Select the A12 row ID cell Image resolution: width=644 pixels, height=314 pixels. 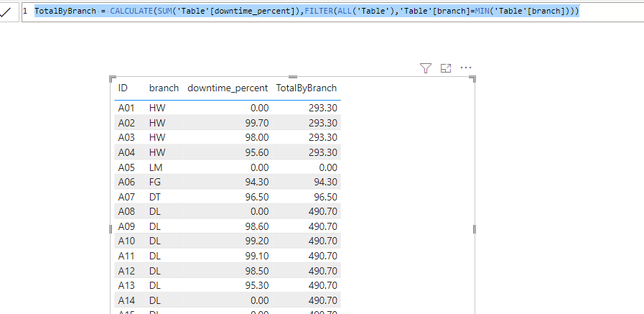coord(126,271)
